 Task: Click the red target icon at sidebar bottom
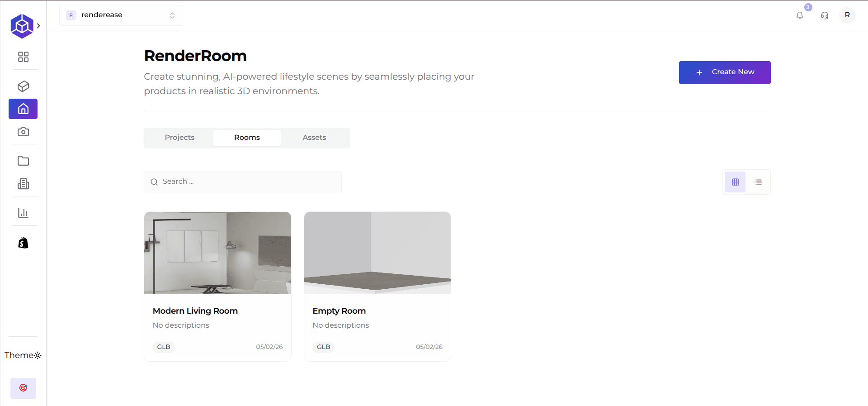[x=23, y=388]
